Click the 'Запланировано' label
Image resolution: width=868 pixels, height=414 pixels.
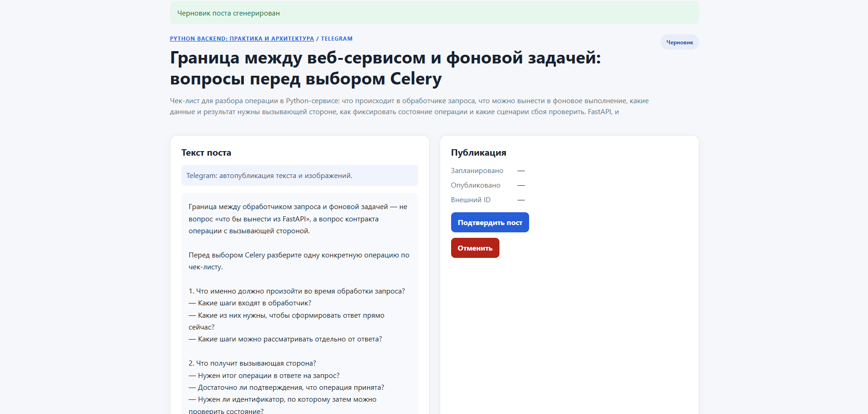[x=477, y=171]
